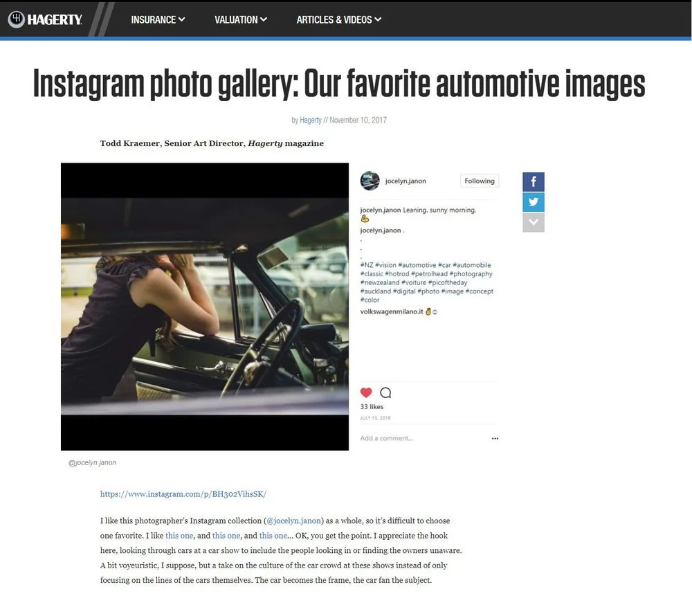The width and height of the screenshot is (692, 616).
Task: Click the car interior photo
Action: (205, 306)
